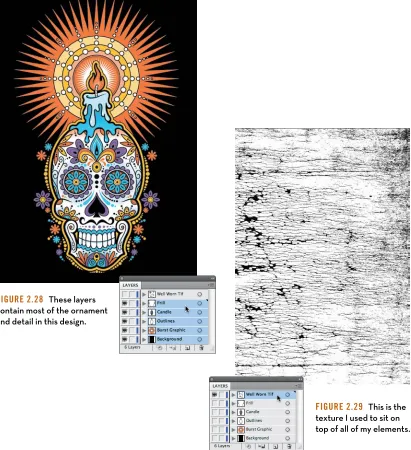411x450 pixels.
Task: Hide the highlighted Candle layer via eye icon
Action: point(125,312)
